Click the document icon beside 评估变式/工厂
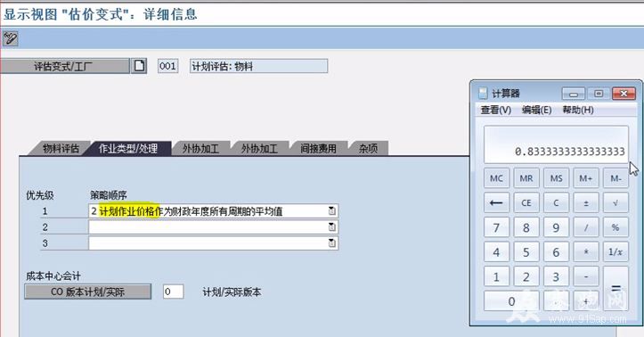The height and width of the screenshot is (337, 644). [139, 66]
